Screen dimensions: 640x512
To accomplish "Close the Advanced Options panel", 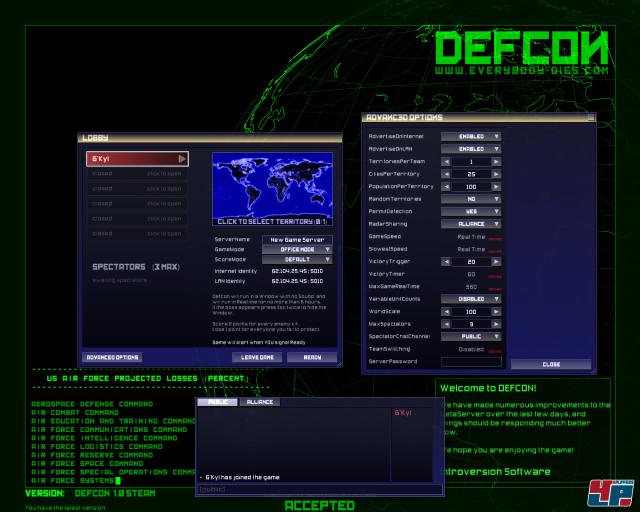I will point(551,364).
